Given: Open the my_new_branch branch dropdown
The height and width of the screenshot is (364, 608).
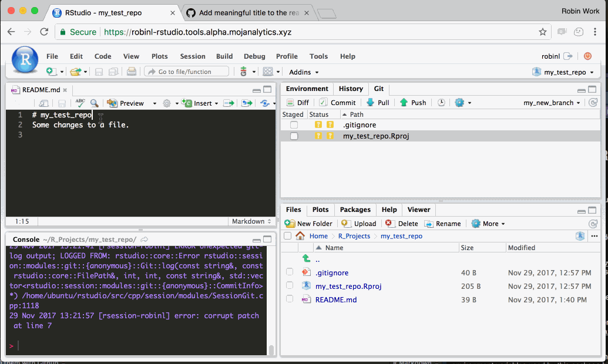Looking at the screenshot, I should pyautogui.click(x=552, y=103).
